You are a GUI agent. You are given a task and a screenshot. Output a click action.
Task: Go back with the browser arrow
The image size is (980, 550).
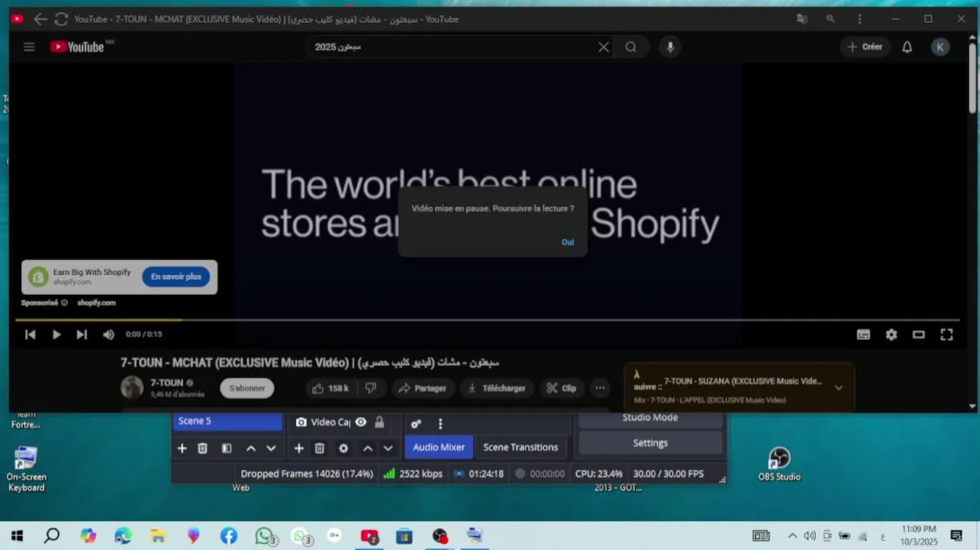pyautogui.click(x=40, y=19)
